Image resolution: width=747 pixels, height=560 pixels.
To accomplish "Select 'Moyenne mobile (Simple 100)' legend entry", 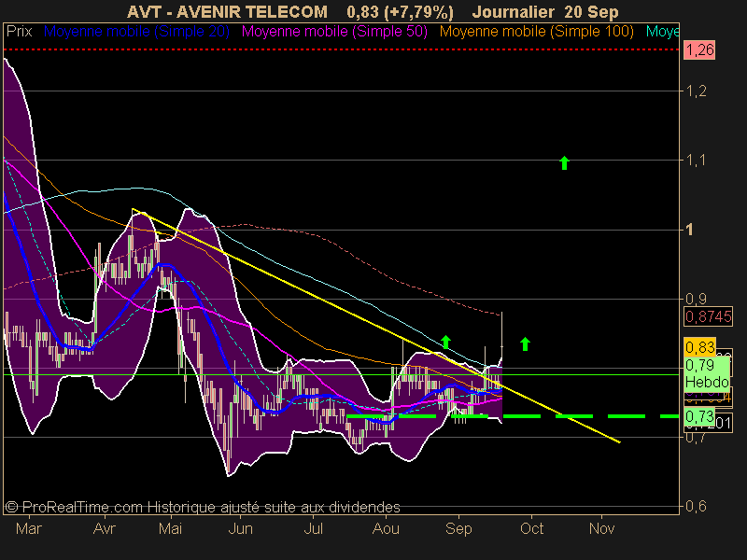I will [536, 32].
